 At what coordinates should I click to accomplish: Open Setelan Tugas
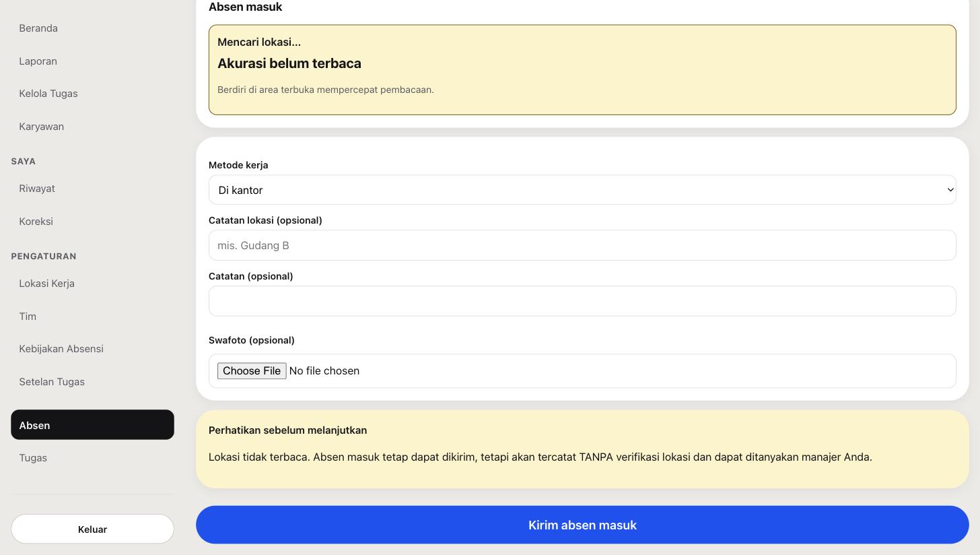[92, 382]
